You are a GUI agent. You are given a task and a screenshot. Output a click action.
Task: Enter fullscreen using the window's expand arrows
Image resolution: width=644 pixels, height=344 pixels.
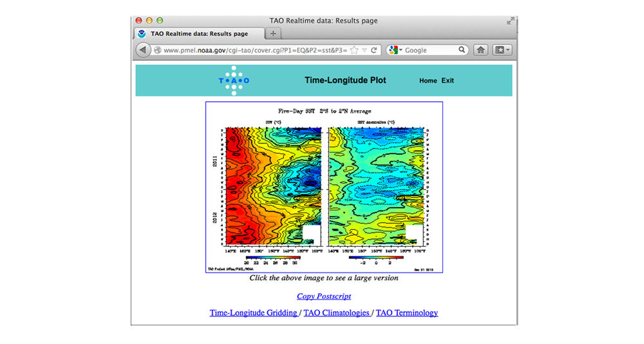(x=510, y=21)
